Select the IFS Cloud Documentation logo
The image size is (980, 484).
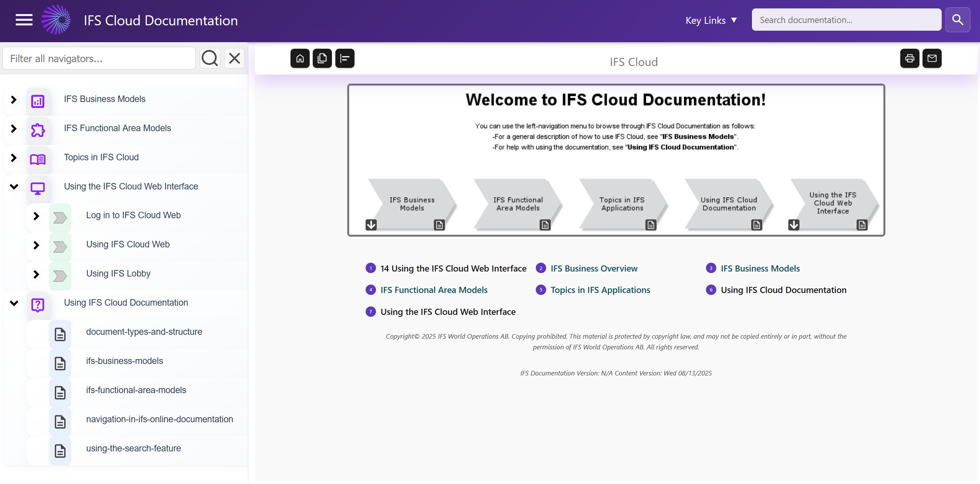(x=57, y=20)
